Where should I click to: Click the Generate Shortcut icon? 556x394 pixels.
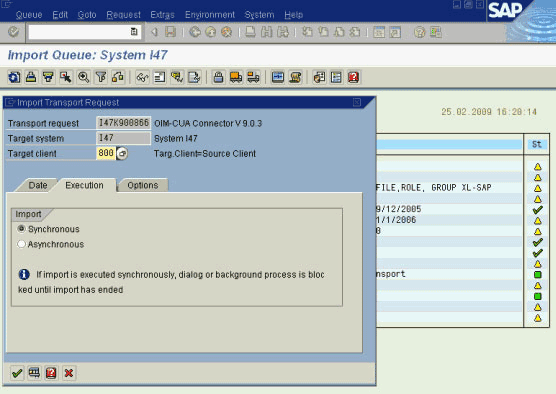click(395, 32)
